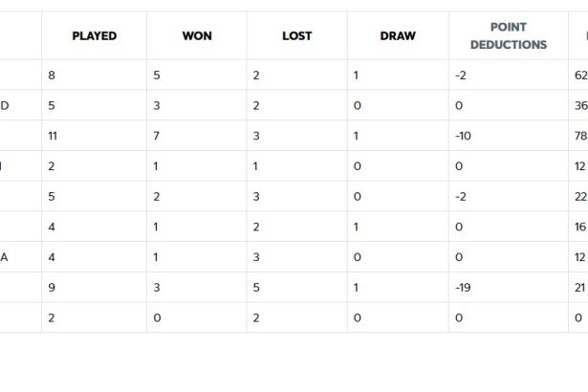
Task: Click the PLAYED column header
Action: coord(94,36)
